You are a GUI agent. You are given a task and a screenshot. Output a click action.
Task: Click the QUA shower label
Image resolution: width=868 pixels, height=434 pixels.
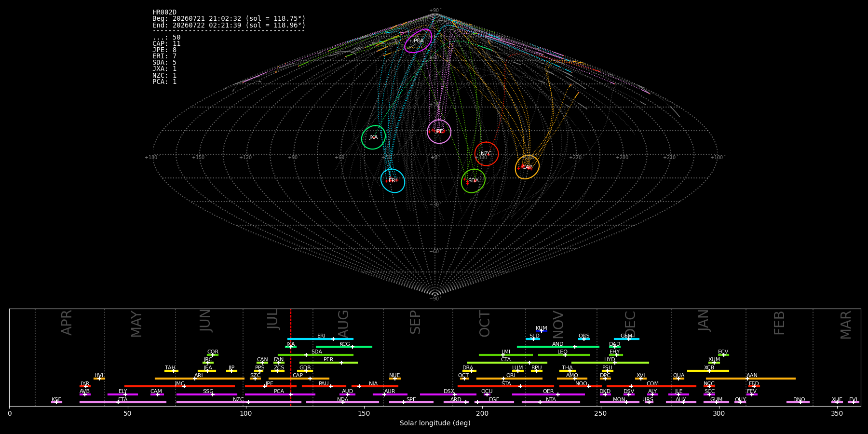pos(678,376)
